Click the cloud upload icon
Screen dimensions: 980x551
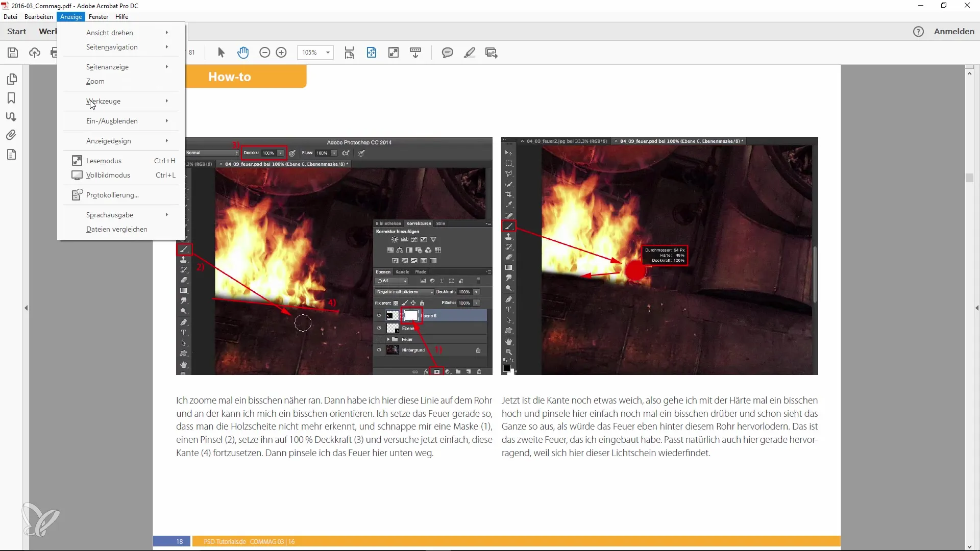35,53
